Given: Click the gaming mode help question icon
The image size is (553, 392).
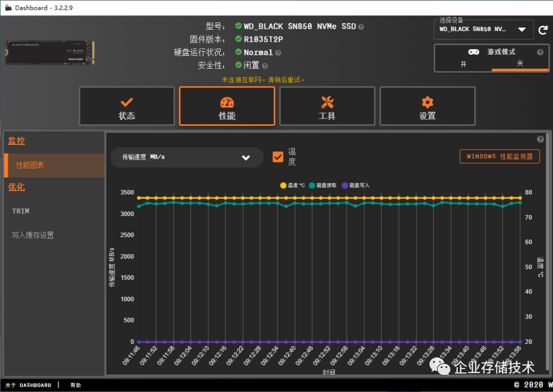Looking at the screenshot, I should (x=540, y=52).
